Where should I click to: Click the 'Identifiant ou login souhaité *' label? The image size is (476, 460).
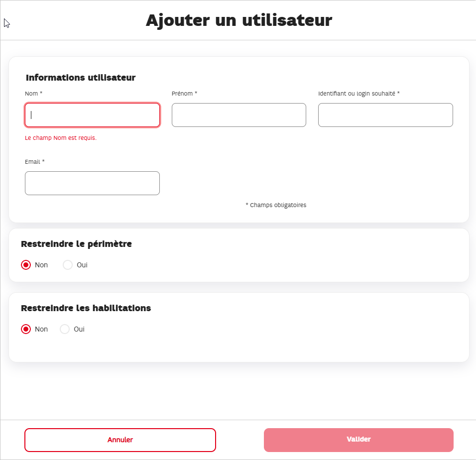point(359,94)
